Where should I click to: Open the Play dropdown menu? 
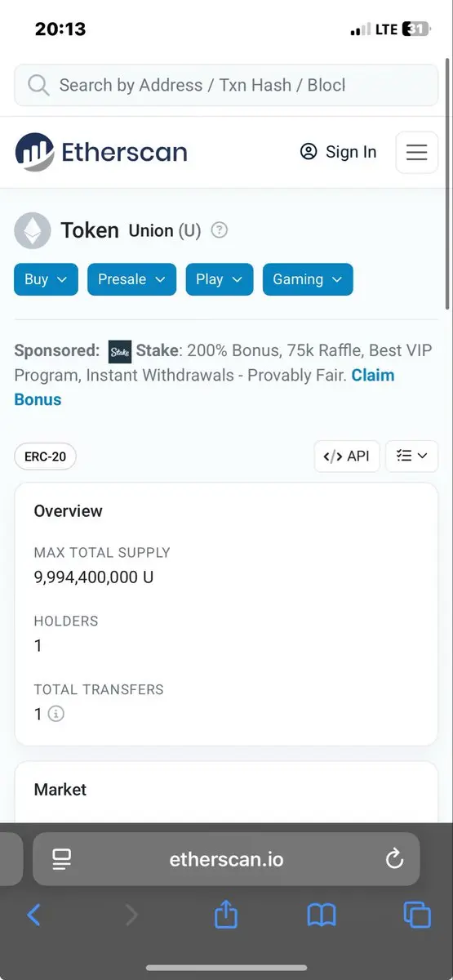coord(220,279)
